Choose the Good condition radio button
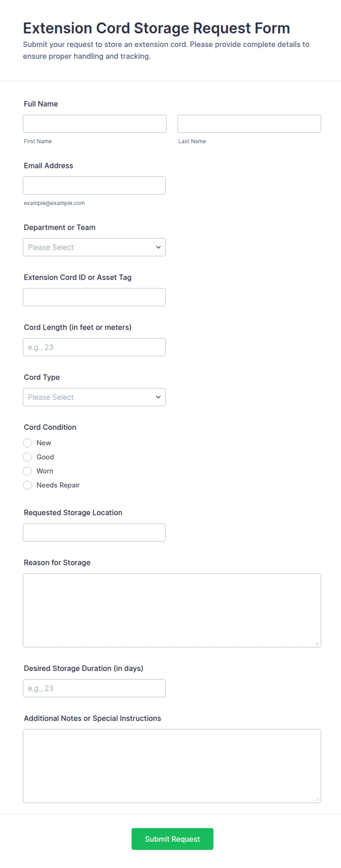 [x=27, y=457]
